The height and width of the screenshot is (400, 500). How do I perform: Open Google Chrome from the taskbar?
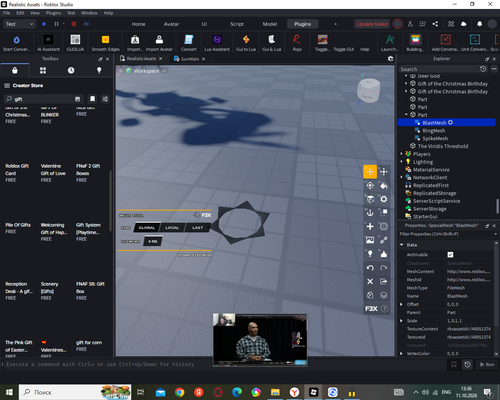coord(180,392)
